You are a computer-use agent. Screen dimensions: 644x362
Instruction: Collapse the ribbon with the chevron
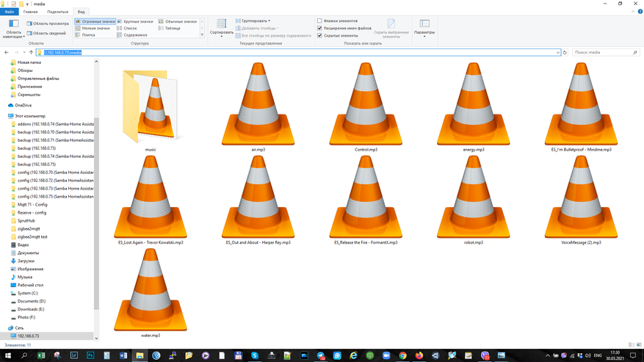coord(633,12)
